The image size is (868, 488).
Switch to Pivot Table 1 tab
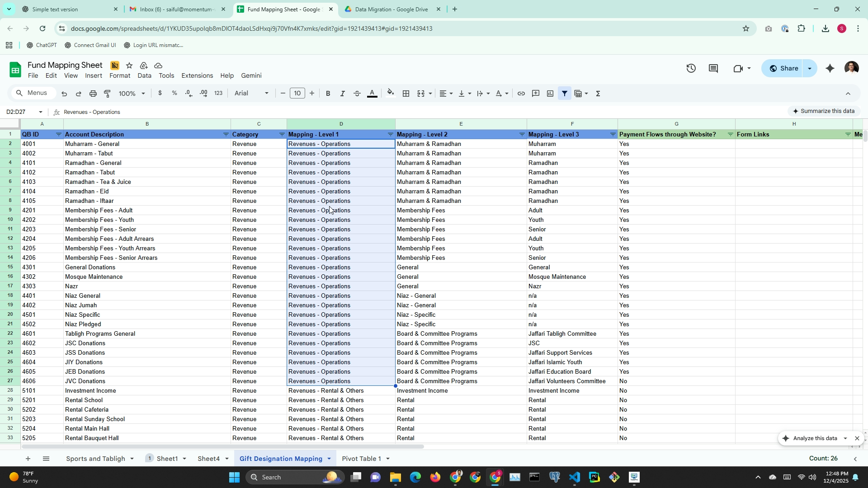361,459
